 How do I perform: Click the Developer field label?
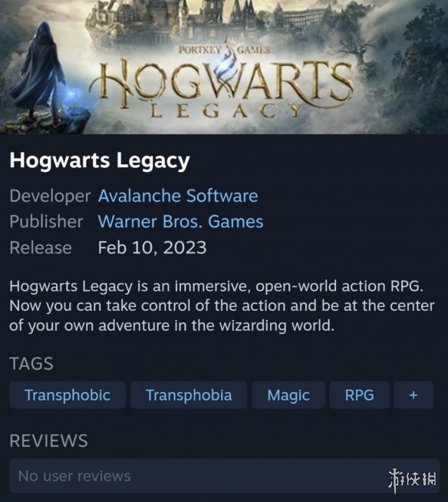point(50,196)
